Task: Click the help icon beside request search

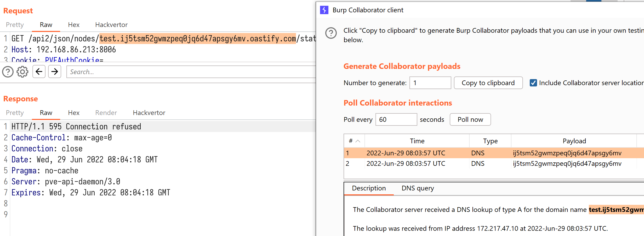Action: [8, 72]
